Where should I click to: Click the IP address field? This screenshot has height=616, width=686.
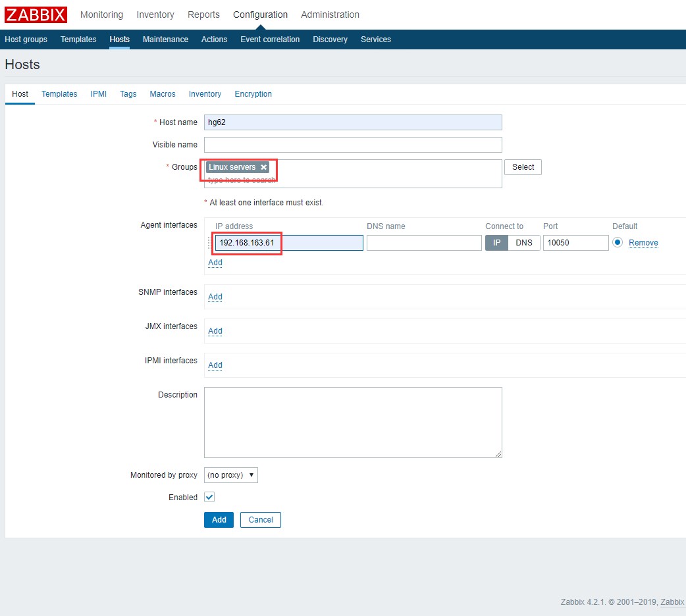tap(289, 243)
